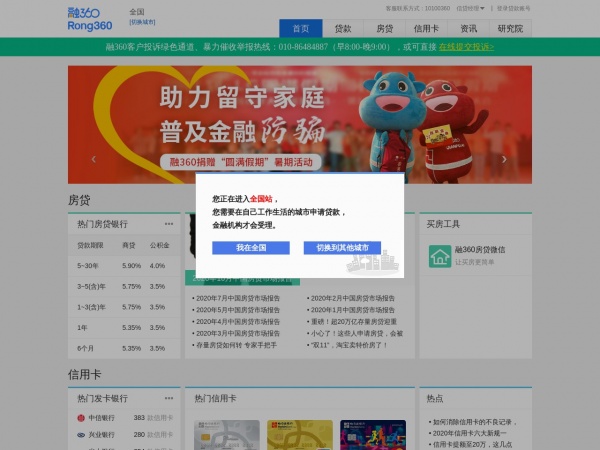Open 如何消除信用卡的不良记录 hot article

coord(474,422)
